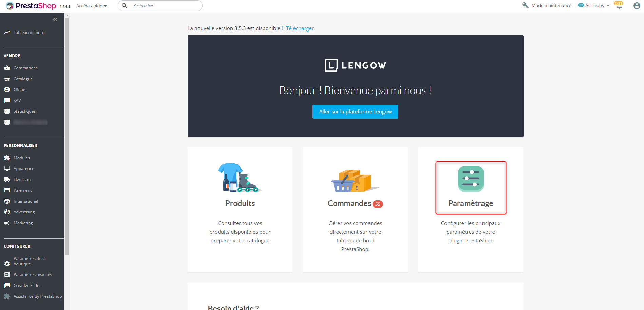Open International settings in sidebar
This screenshot has width=644, height=310.
tap(26, 201)
